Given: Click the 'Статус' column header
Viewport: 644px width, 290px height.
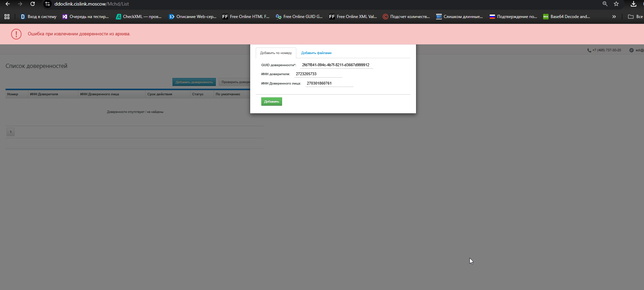Looking at the screenshot, I should 202,94.
